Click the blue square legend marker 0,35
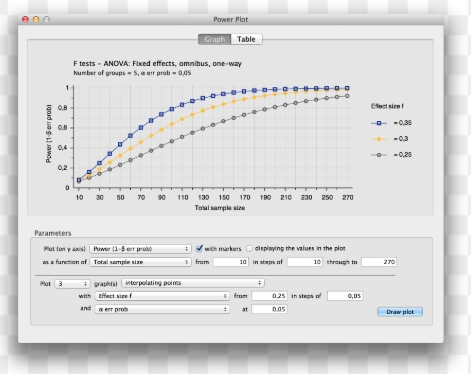Screen dimensions: 471x374 tap(379, 123)
